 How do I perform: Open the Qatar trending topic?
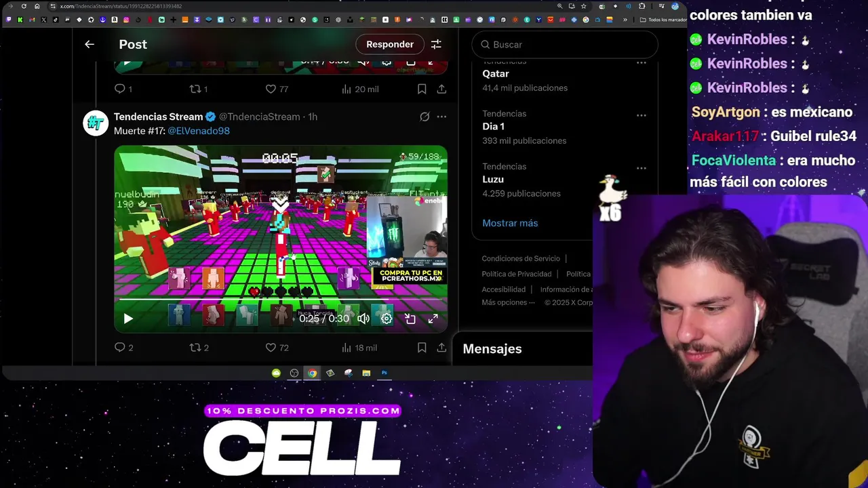point(496,73)
